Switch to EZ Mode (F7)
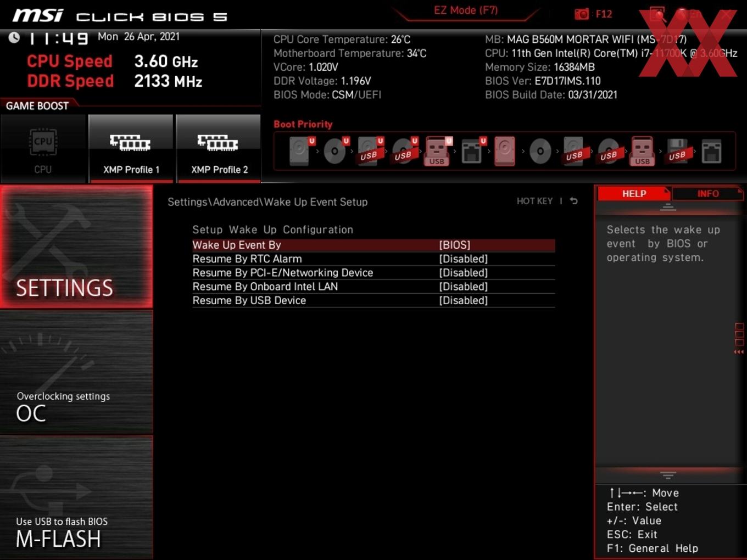 [x=466, y=10]
